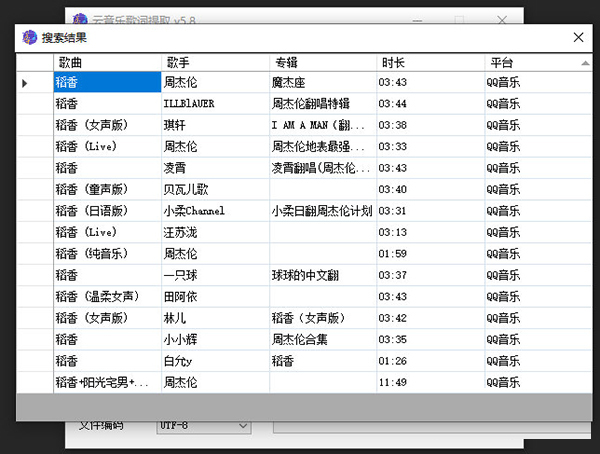Select album cell 小柔日翻周杰伦计划
Screen dimensions: 600x454
323,211
